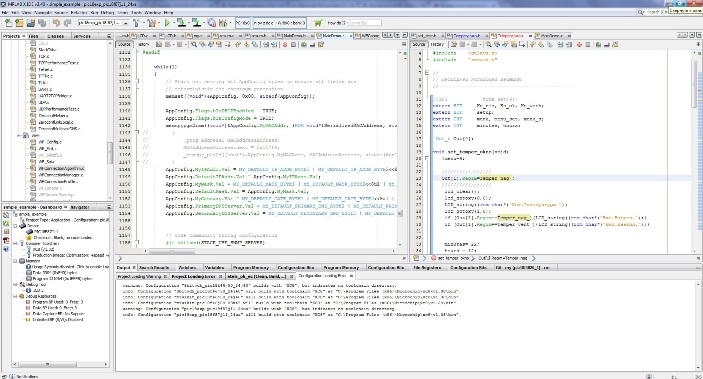Image resolution: width=703 pixels, height=379 pixels.
Task: Select Project Loading Error output tab
Action: pos(194,276)
